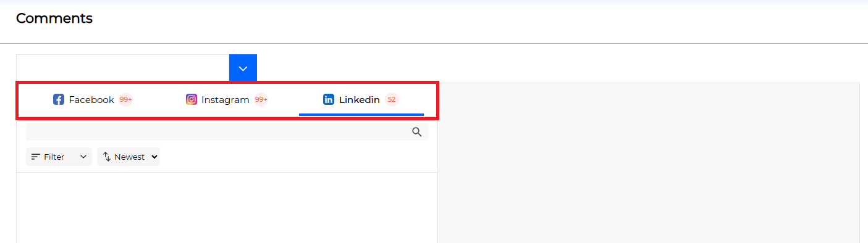The width and height of the screenshot is (868, 243).
Task: Switch to the Instagram comments tab
Action: 227,99
